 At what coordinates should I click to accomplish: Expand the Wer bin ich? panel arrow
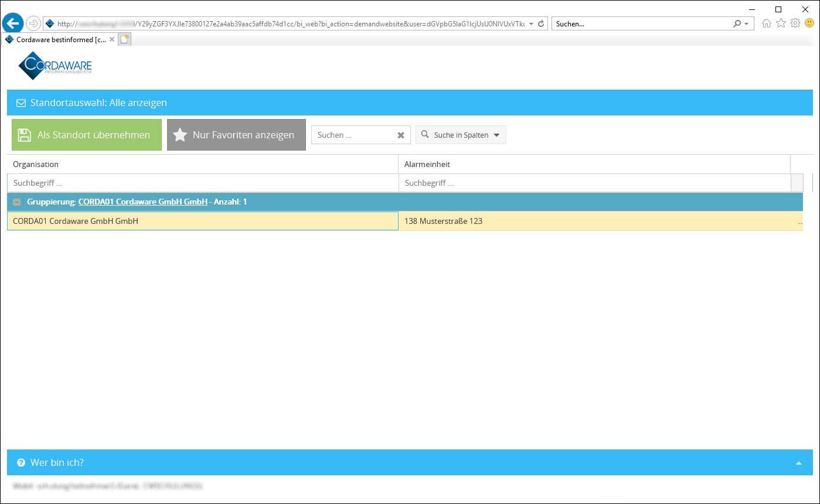click(x=798, y=463)
